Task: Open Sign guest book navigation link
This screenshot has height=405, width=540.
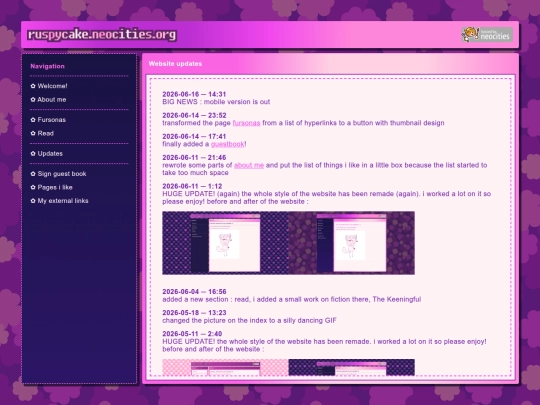Action: (62, 174)
